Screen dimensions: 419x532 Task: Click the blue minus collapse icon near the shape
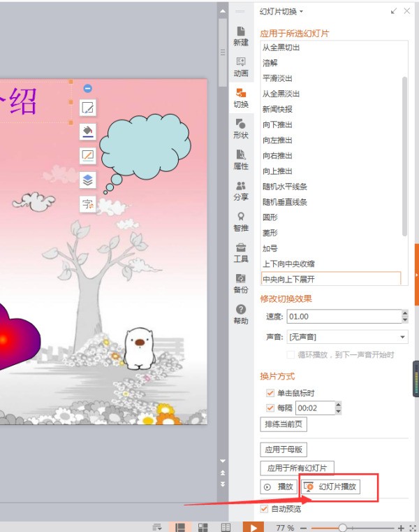(x=87, y=89)
